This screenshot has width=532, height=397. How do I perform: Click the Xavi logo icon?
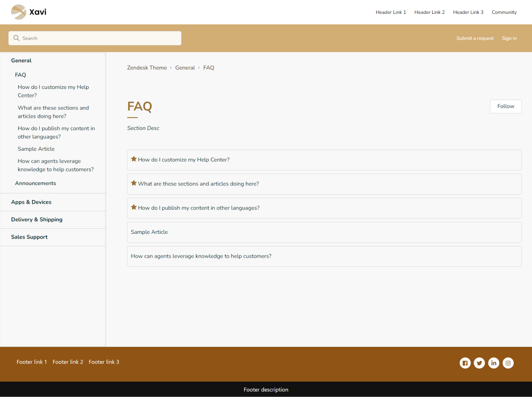click(19, 12)
